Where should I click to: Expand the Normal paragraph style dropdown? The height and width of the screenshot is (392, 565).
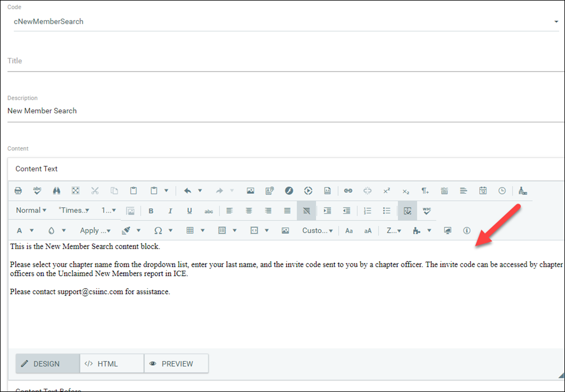pos(31,210)
